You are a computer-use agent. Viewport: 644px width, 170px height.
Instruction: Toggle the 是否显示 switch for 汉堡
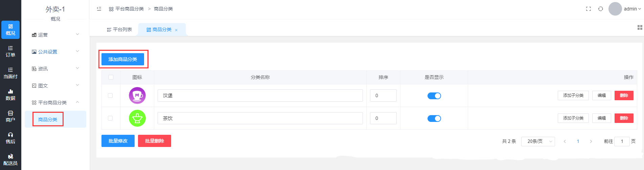434,96
